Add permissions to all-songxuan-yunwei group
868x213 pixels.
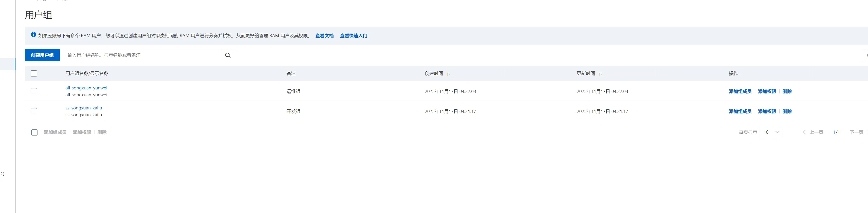(x=767, y=91)
